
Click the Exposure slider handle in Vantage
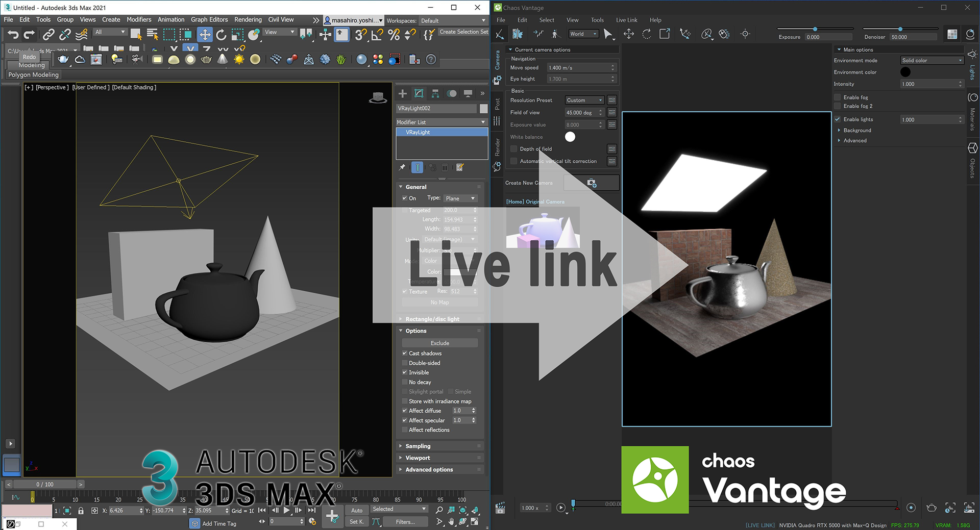[x=815, y=29]
